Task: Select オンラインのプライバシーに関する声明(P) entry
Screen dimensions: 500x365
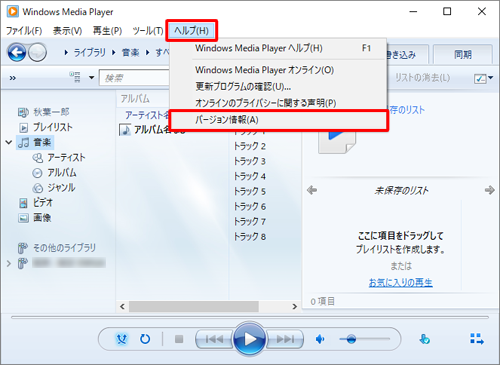Action: [x=278, y=103]
